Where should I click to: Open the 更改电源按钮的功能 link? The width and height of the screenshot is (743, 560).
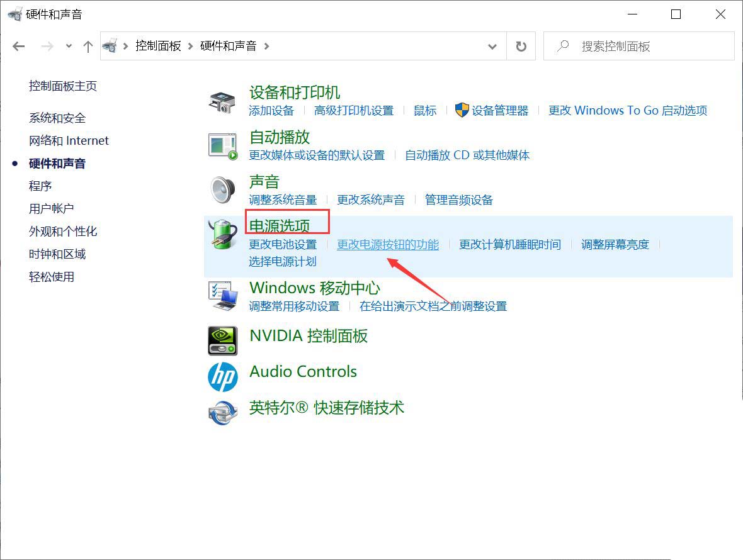(388, 245)
